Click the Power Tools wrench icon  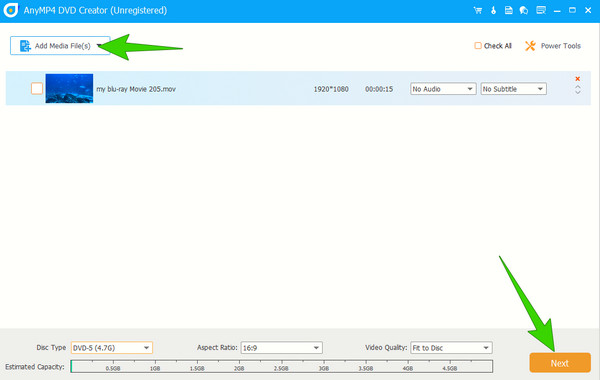tap(530, 46)
